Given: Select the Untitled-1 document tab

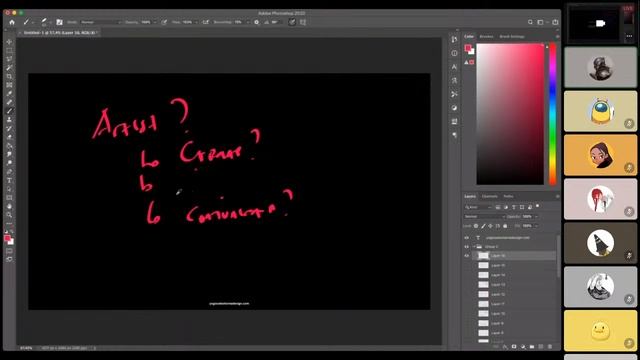Looking at the screenshot, I should pyautogui.click(x=58, y=32).
